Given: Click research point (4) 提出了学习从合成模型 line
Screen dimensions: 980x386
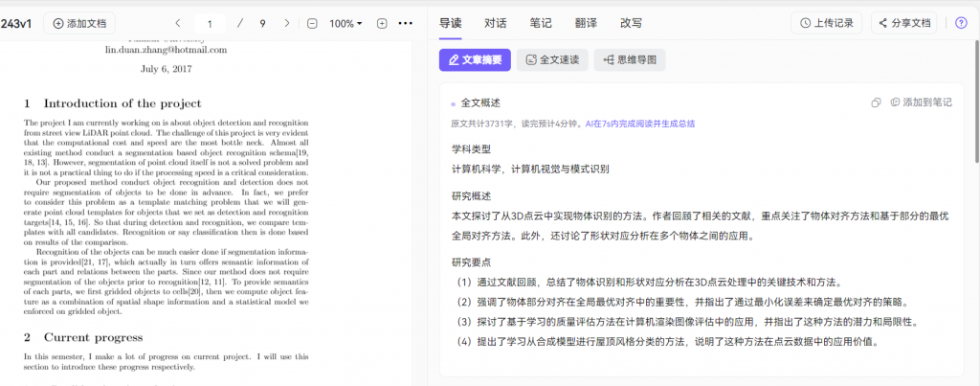Looking at the screenshot, I should [667, 342].
